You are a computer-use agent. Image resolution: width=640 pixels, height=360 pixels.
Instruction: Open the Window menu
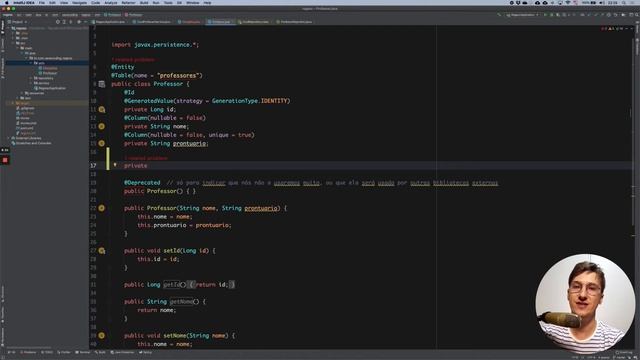point(193,2)
